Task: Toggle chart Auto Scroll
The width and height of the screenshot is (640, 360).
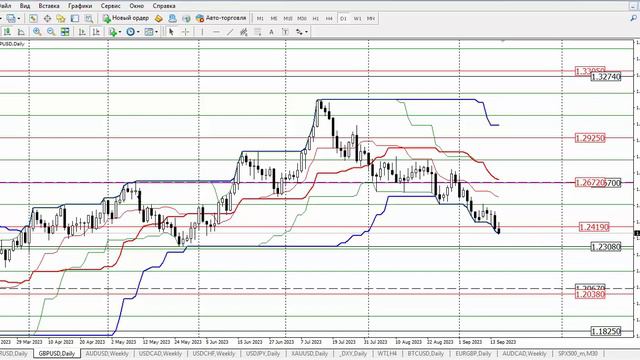Action: (82, 32)
